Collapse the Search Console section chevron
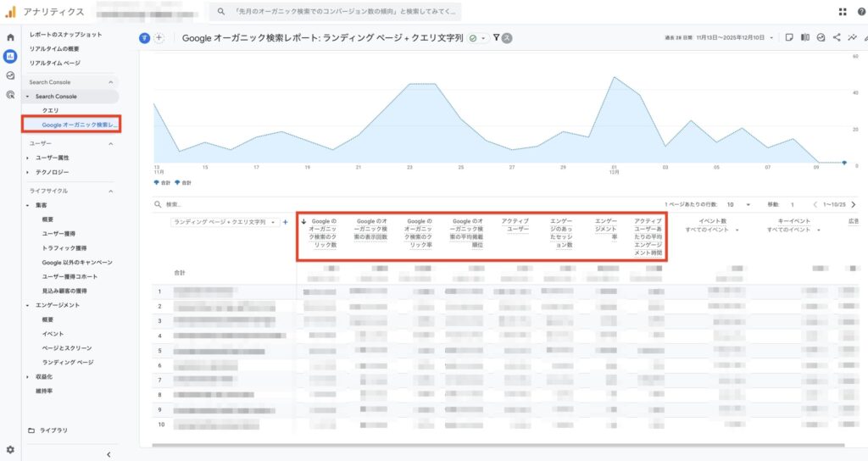 tap(110, 82)
